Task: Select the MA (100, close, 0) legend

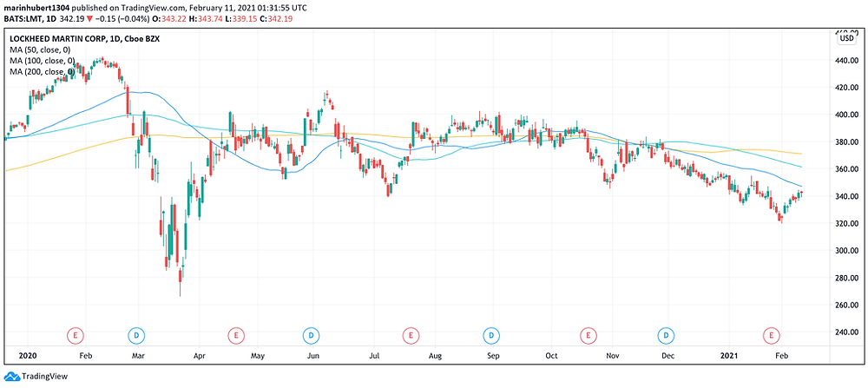Action: (43, 61)
